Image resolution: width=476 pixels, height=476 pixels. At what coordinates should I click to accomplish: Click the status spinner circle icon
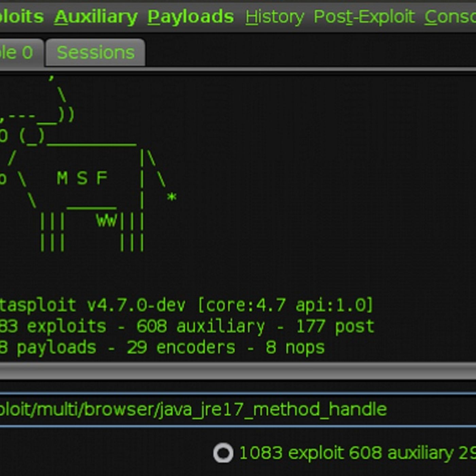(x=223, y=453)
